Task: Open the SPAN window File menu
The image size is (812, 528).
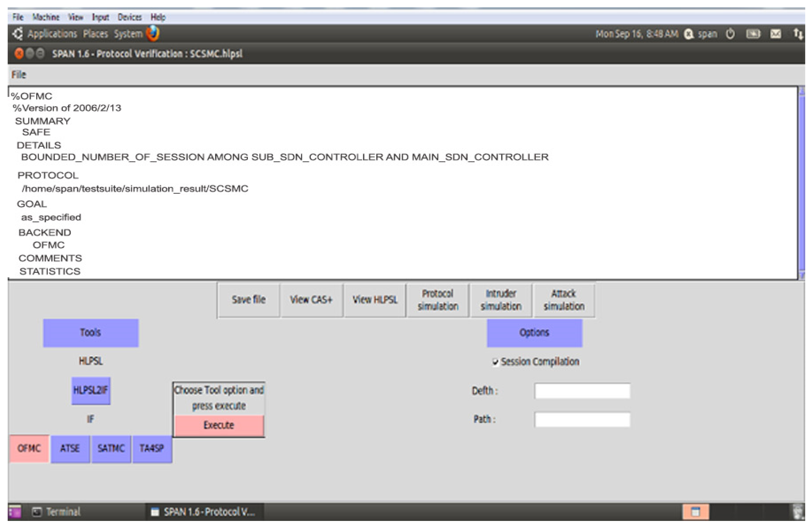Action: (x=18, y=75)
